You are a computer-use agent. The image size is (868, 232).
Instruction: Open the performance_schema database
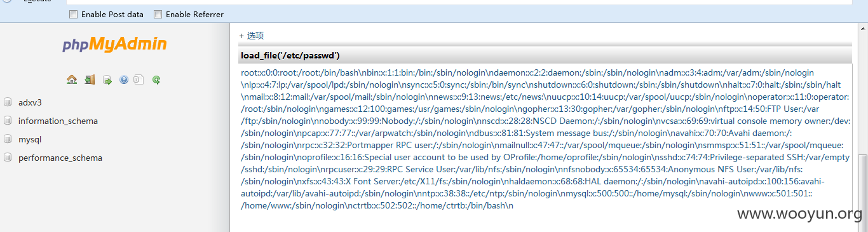coord(60,158)
